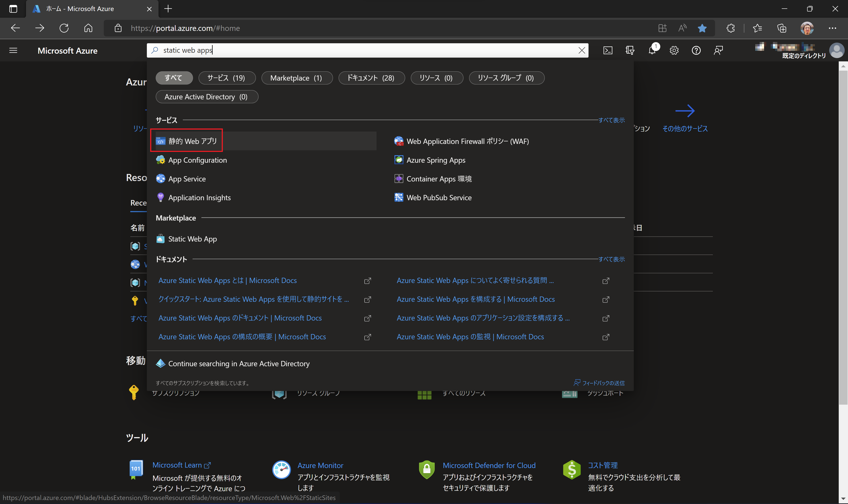This screenshot has height=504, width=848.
Task: Click the Defender shield icon
Action: tap(426, 470)
